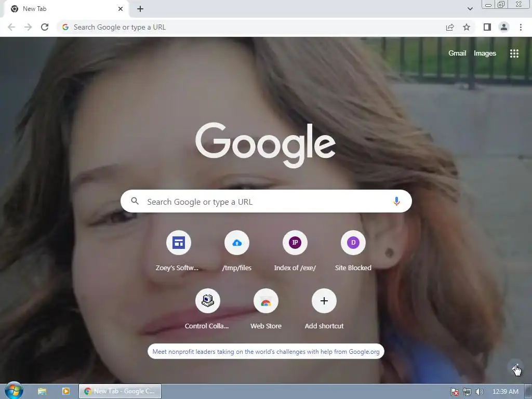Screen dimensions: 532x399
Task: Open the /tmp/files shortcut
Action: coord(237,251)
